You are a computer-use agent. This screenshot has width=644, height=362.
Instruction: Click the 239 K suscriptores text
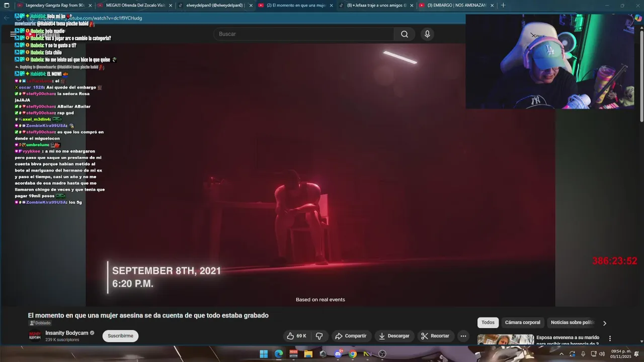pyautogui.click(x=62, y=340)
